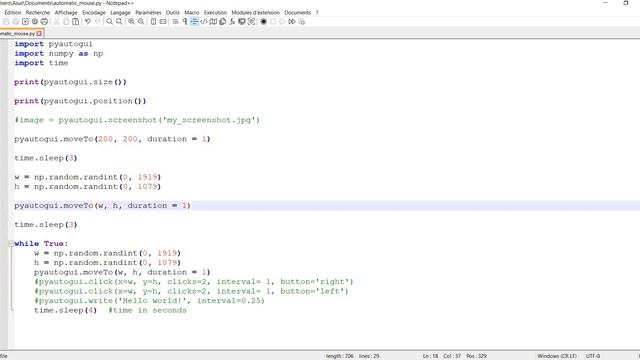Click the Close All documents toolbar icon
This screenshot has height=360, width=640.
[x=35, y=22]
